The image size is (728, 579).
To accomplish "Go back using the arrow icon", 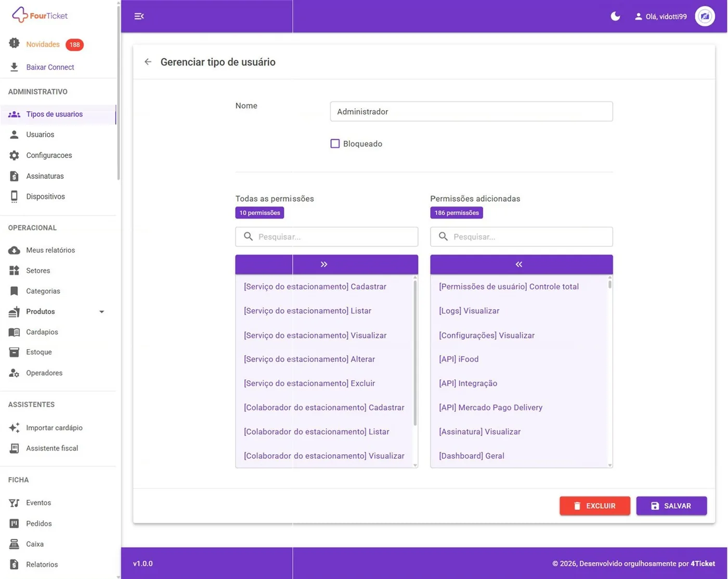I will [148, 62].
